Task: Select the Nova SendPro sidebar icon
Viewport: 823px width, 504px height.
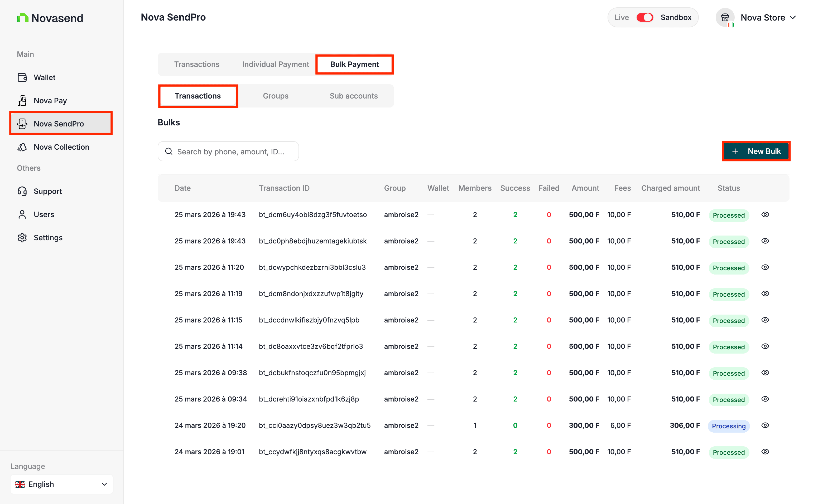Action: pos(22,124)
